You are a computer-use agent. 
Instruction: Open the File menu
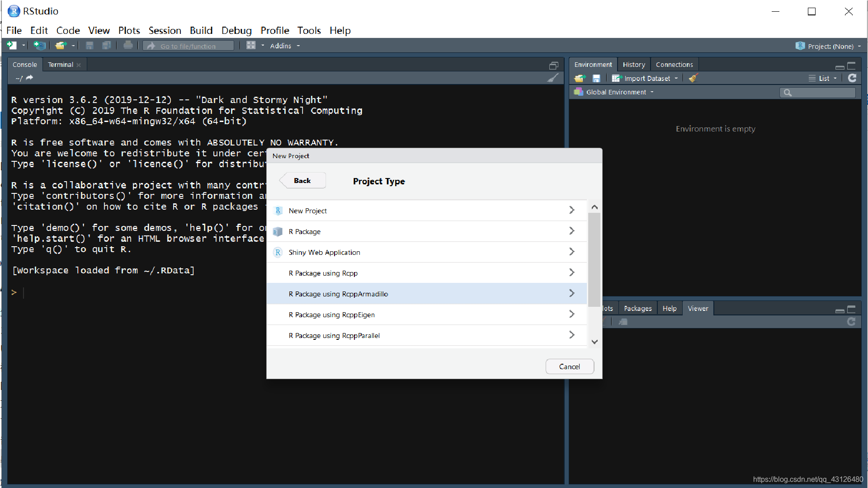(14, 30)
